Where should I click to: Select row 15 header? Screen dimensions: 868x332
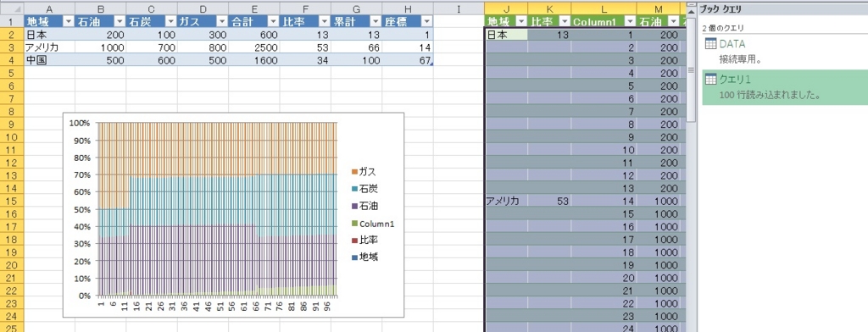point(12,201)
